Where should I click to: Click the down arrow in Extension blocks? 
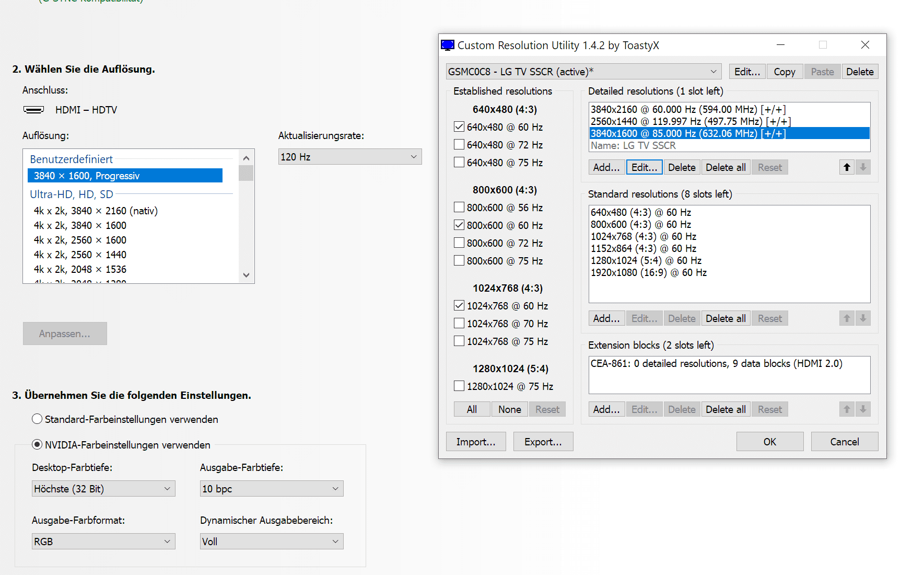click(863, 409)
